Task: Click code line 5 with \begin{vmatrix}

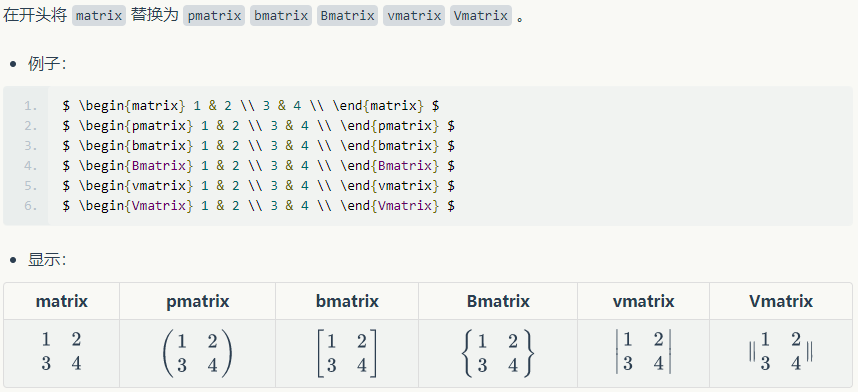Action: click(x=259, y=186)
